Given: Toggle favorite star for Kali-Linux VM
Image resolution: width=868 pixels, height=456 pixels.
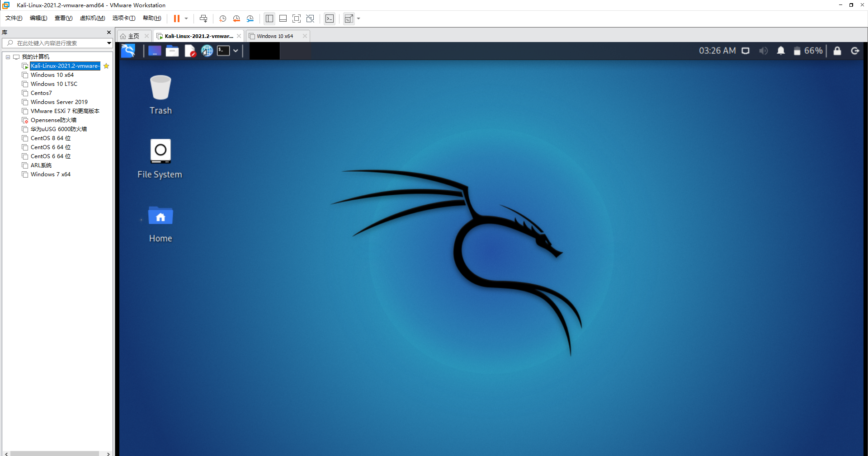Looking at the screenshot, I should coord(106,66).
